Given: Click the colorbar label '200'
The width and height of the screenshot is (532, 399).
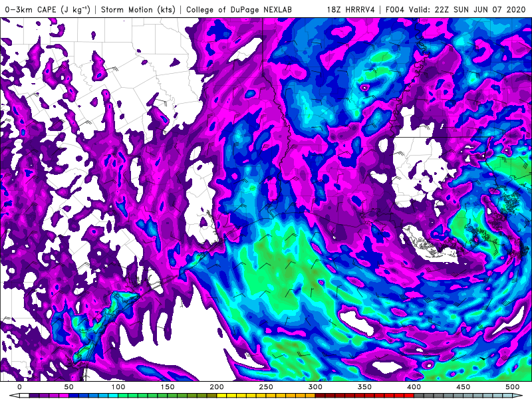Looking at the screenshot, I should coord(217,387).
